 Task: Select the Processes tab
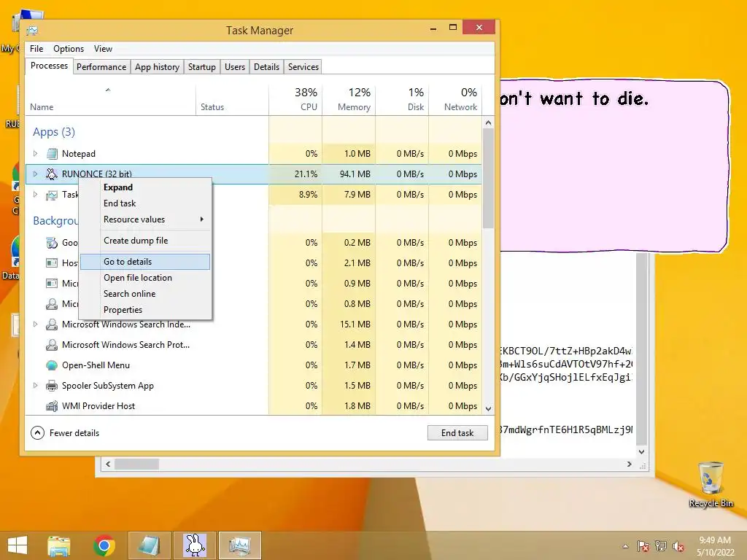click(49, 66)
